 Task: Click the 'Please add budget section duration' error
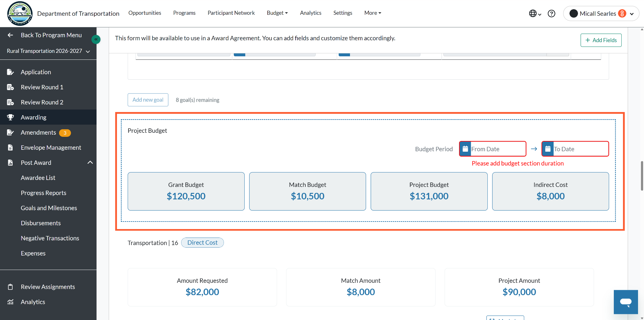tap(518, 163)
